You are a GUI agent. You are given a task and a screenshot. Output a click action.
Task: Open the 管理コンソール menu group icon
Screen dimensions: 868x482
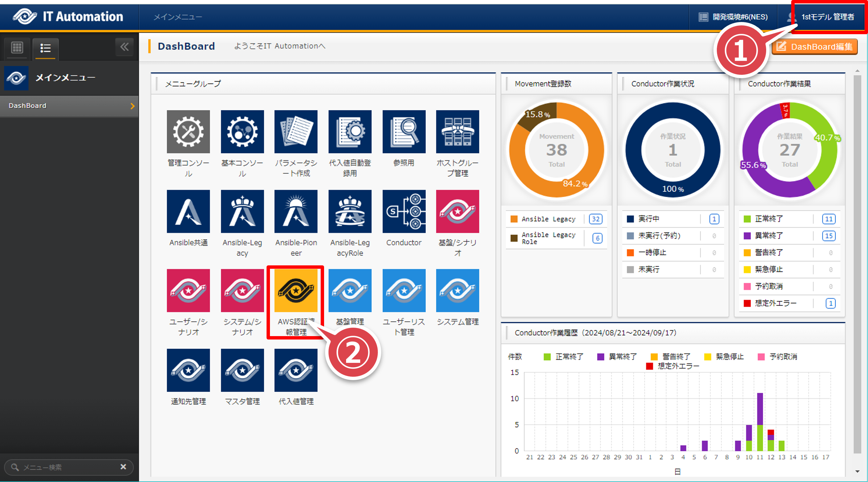coord(188,132)
